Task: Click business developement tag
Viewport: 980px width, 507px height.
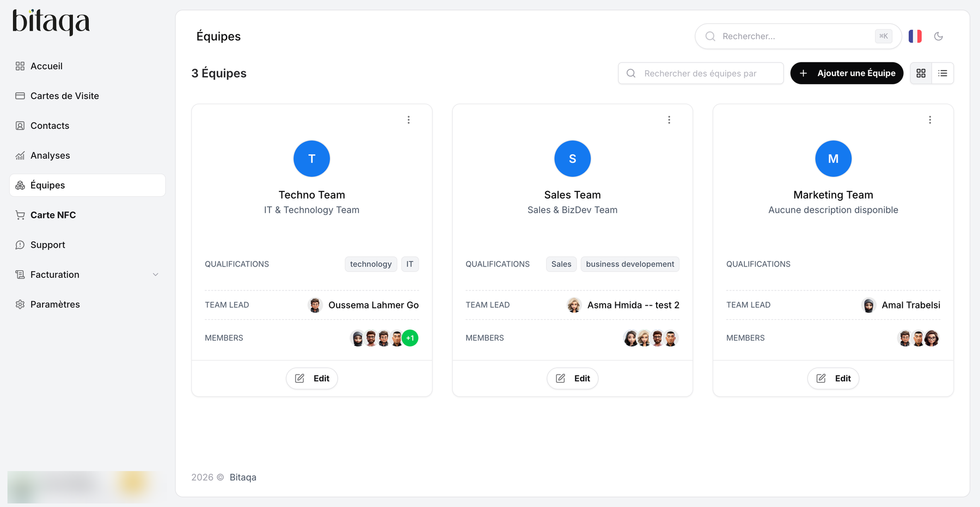Action: tap(630, 264)
